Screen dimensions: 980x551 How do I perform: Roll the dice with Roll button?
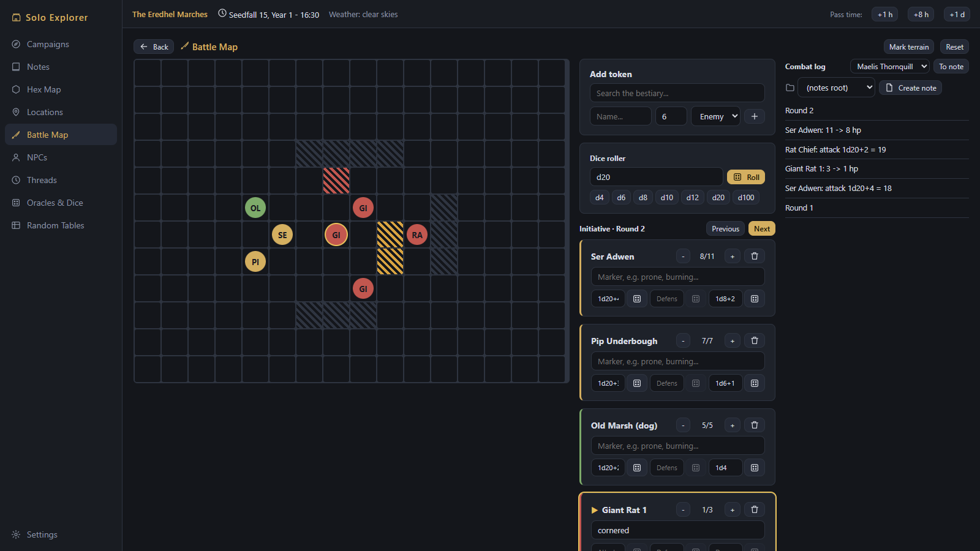coord(746,177)
